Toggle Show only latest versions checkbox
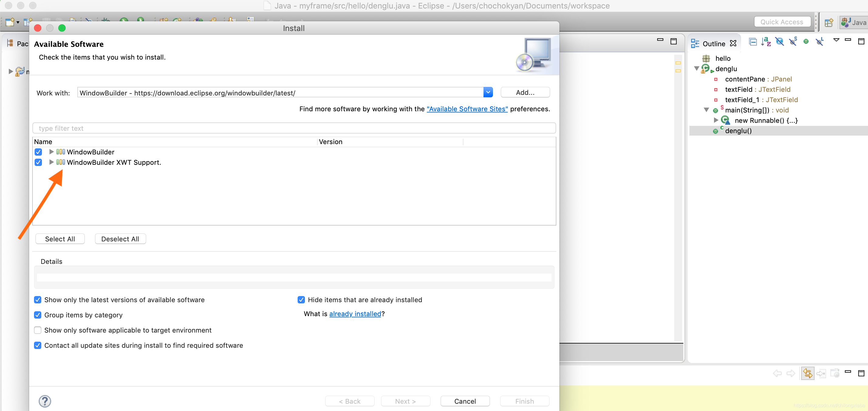The height and width of the screenshot is (411, 868). pyautogui.click(x=38, y=300)
